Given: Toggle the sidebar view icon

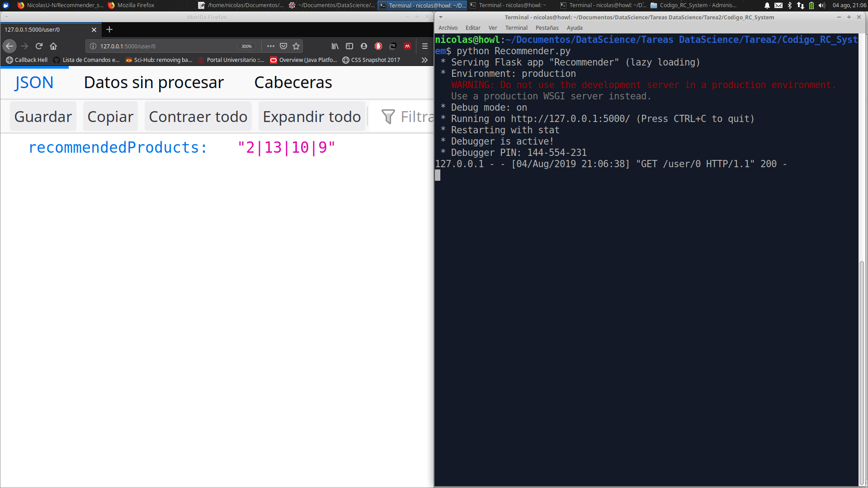Looking at the screenshot, I should 349,46.
